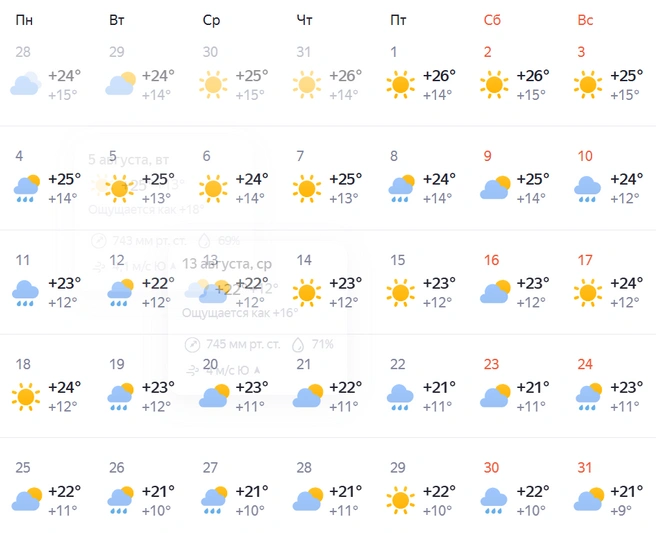
Task: Select the rainy cloud icon on day 4
Action: (26, 188)
